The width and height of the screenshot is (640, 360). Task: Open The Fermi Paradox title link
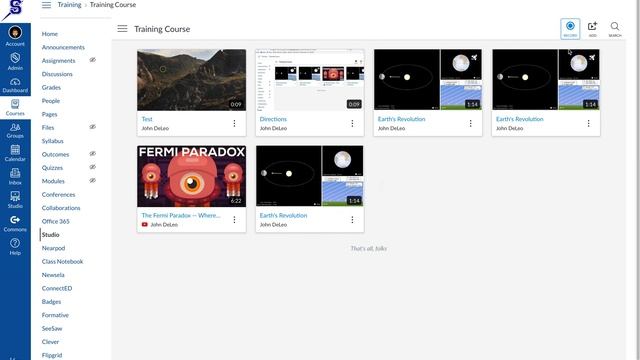click(181, 215)
